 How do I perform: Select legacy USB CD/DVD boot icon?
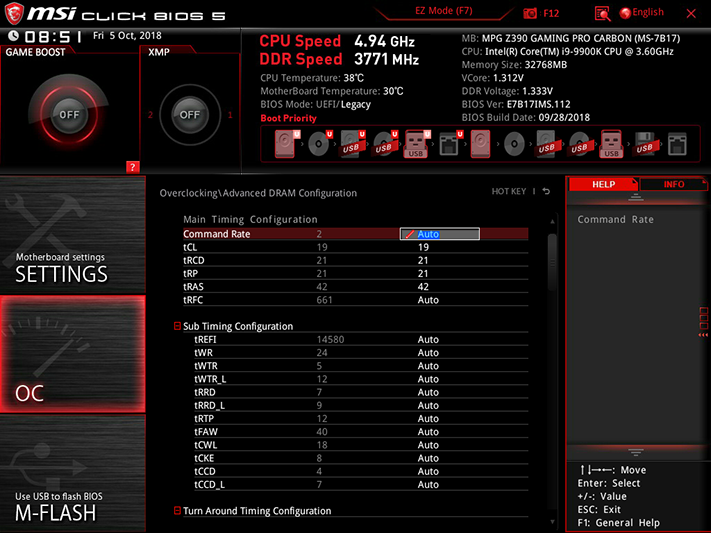click(579, 144)
